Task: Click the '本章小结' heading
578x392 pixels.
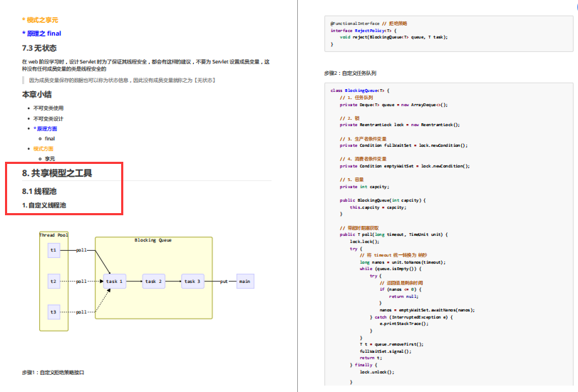Action: [36, 94]
